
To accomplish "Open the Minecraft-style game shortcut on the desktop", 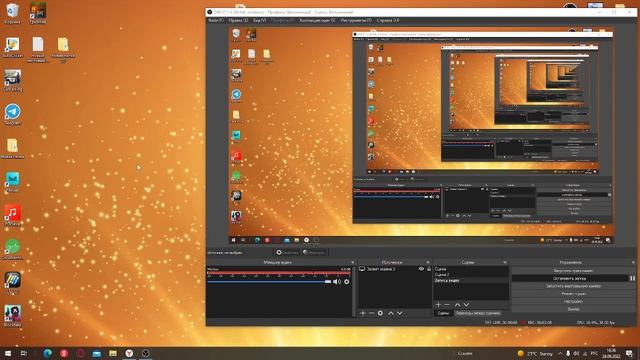I will tap(38, 11).
